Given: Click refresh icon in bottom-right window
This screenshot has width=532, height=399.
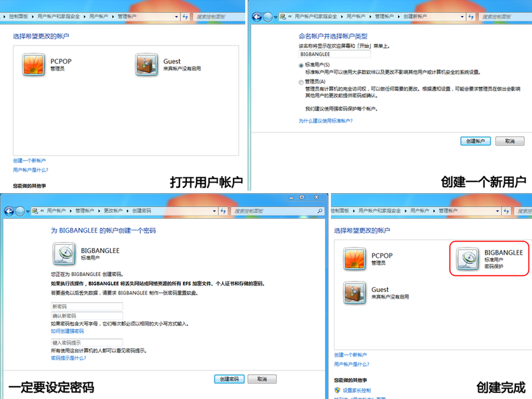Looking at the screenshot, I should point(506,211).
